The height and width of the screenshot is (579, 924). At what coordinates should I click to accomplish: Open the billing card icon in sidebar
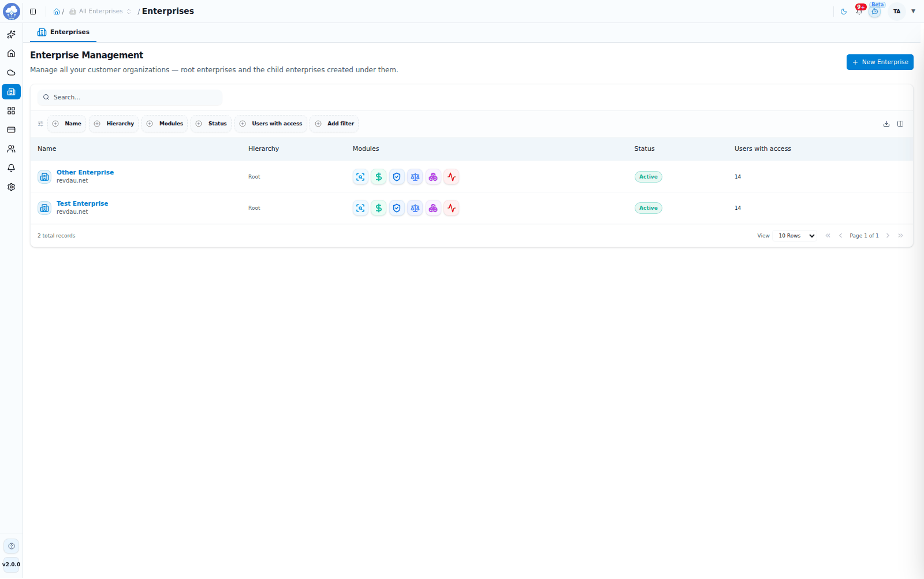tap(11, 130)
